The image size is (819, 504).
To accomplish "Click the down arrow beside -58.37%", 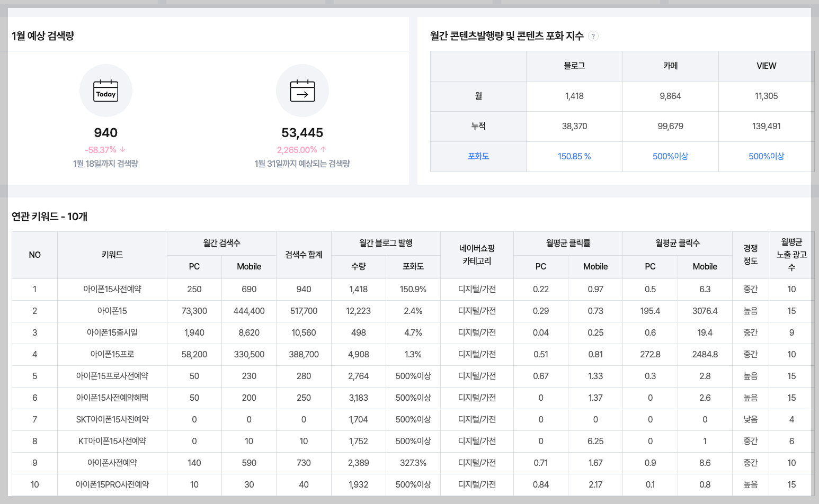I will click(x=123, y=150).
